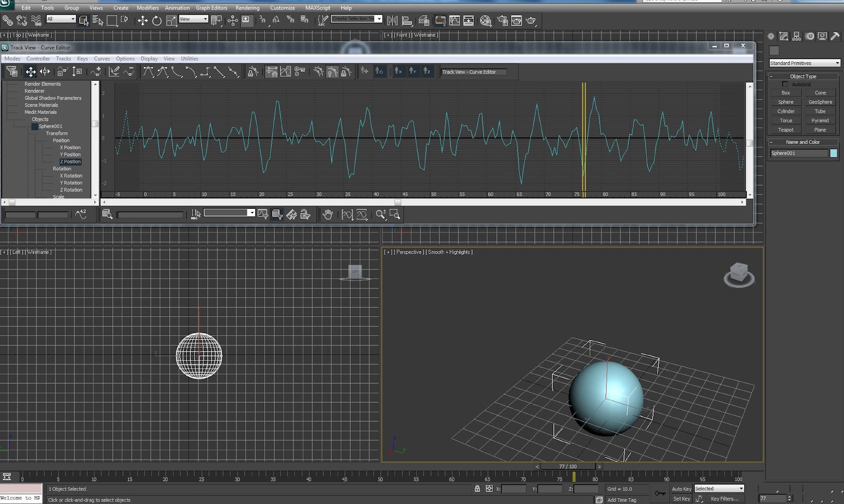844x504 pixels.
Task: Open the MAXScript menu
Action: coord(318,8)
